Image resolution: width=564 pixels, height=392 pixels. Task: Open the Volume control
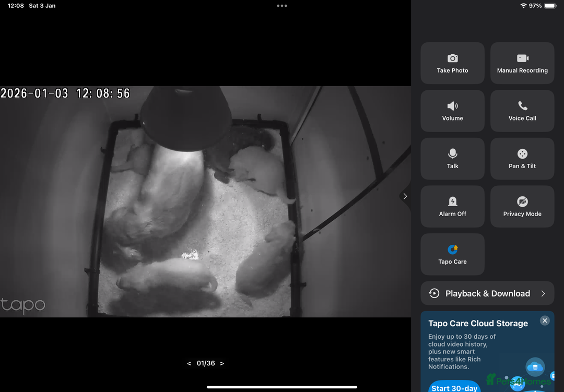(452, 111)
